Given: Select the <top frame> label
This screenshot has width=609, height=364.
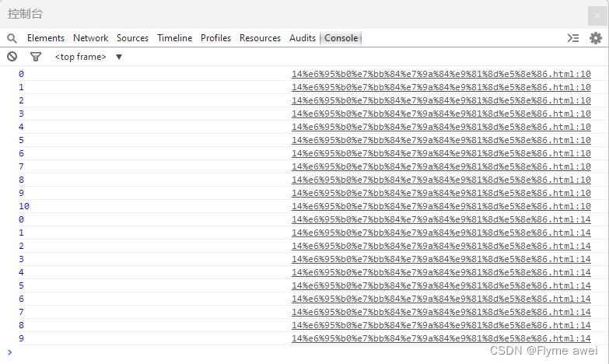Looking at the screenshot, I should [80, 57].
